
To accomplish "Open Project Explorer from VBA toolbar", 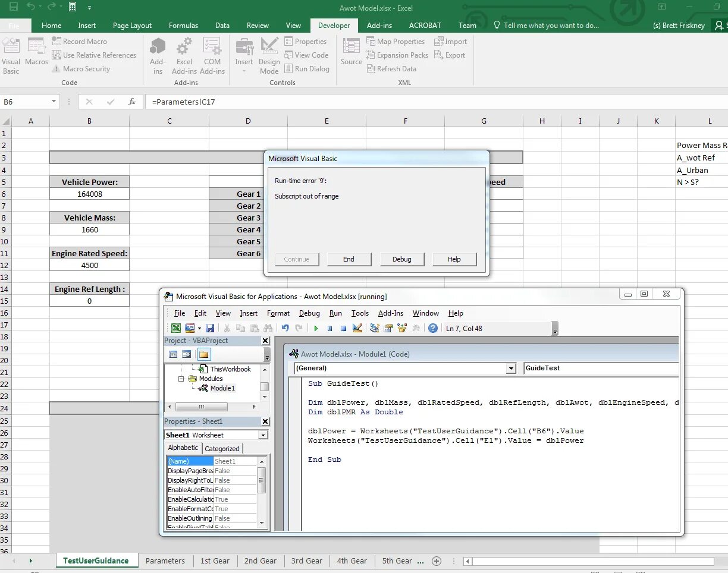I will point(375,328).
